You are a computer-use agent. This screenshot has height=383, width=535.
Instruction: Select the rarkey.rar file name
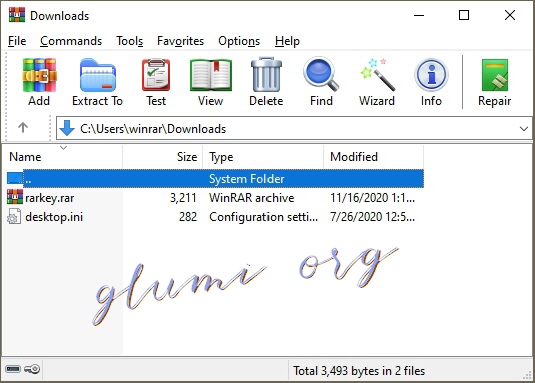pos(50,198)
